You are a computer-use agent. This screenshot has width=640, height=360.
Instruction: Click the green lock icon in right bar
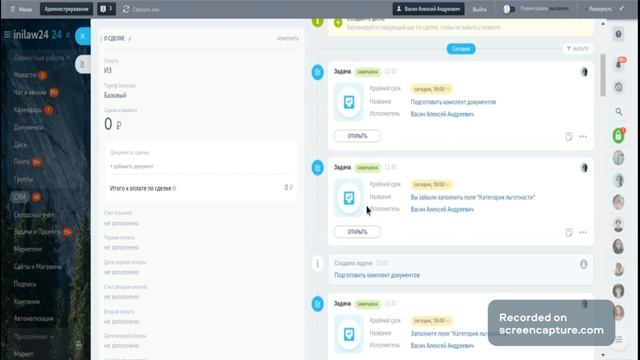(x=618, y=136)
